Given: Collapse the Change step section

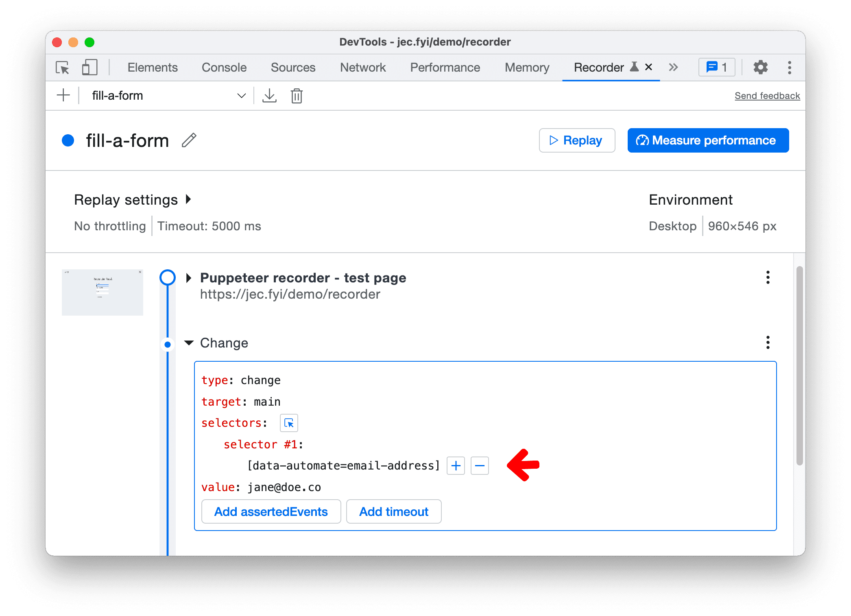Looking at the screenshot, I should coord(188,342).
